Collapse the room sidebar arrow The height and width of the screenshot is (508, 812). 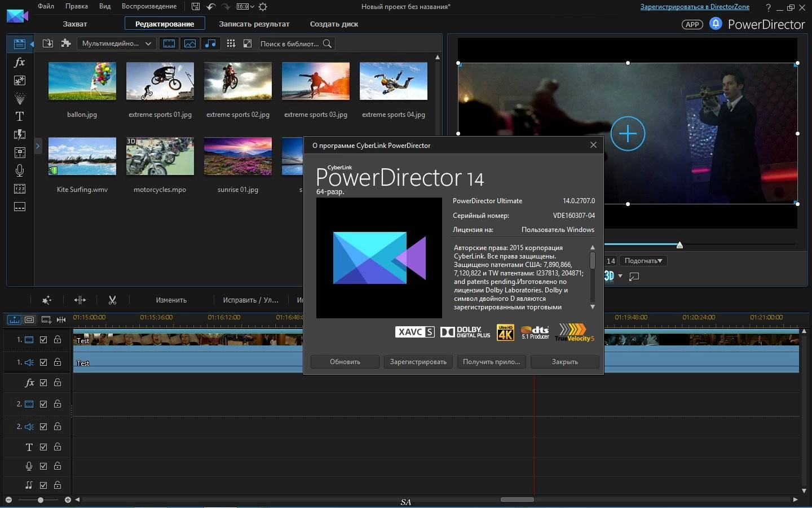(x=32, y=43)
